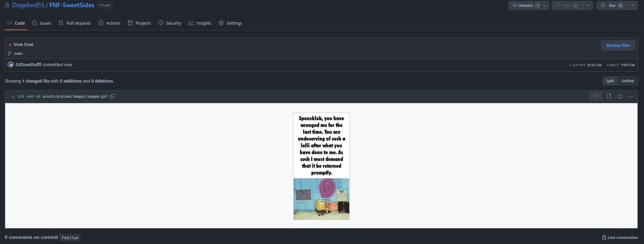This screenshot has width=644, height=244.
Task: Open the Actions tab
Action: 109,23
